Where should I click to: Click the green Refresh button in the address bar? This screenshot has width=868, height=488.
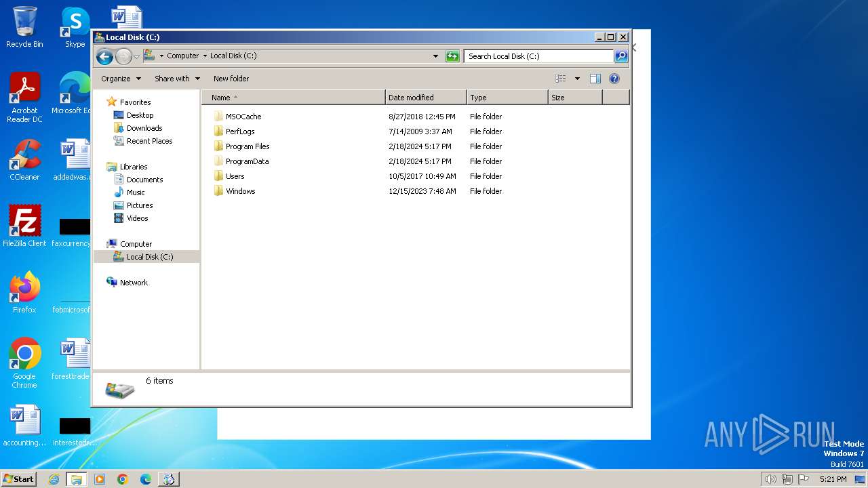tap(452, 56)
